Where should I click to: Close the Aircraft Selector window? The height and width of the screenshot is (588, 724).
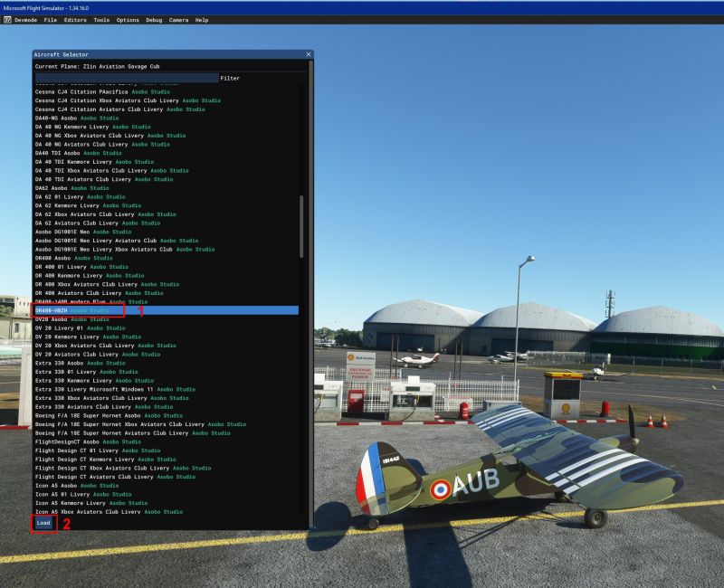tap(309, 54)
